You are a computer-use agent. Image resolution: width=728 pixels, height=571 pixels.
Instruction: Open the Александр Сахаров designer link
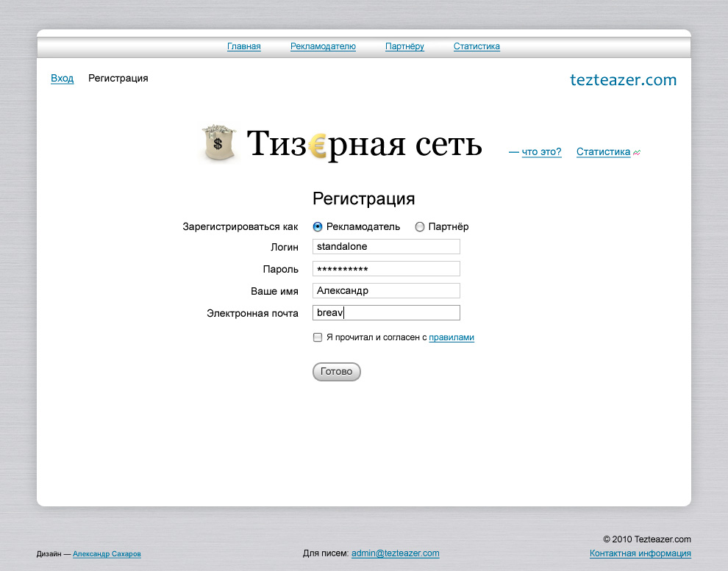click(x=107, y=554)
